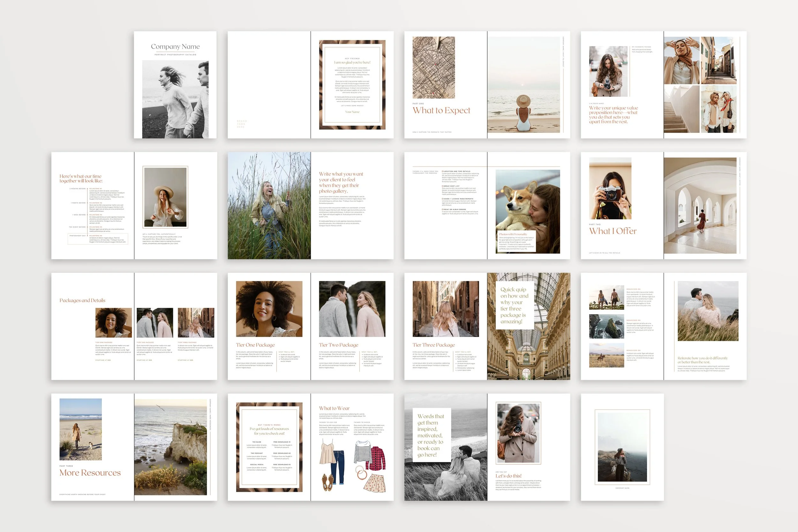This screenshot has height=532, width=798.
Task: Click the Tier Three Package heading
Action: [433, 345]
